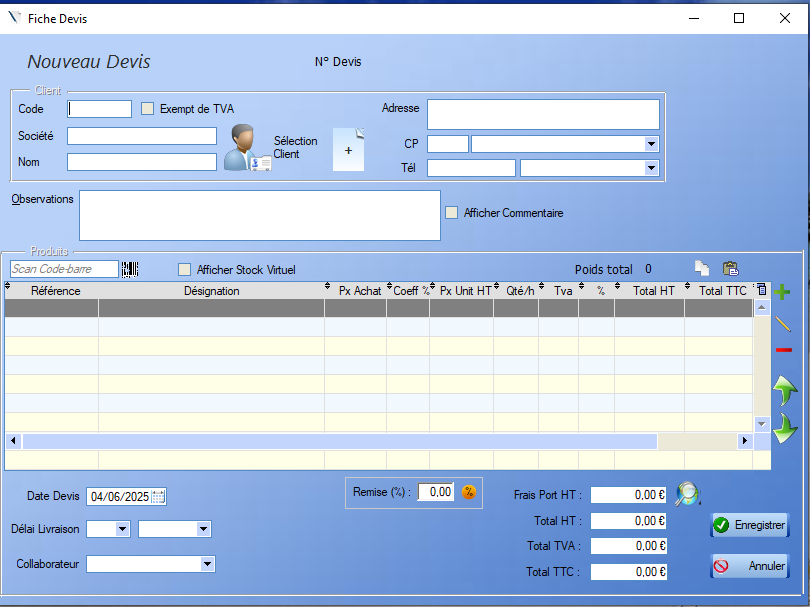Open the Sélection Client person icon
The width and height of the screenshot is (810, 607).
(x=246, y=148)
